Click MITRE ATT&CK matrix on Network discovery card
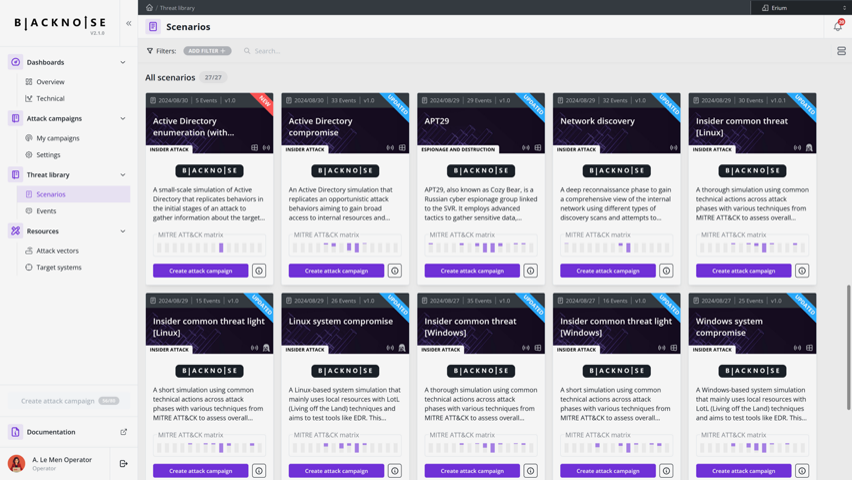The image size is (852, 480). 617,244
